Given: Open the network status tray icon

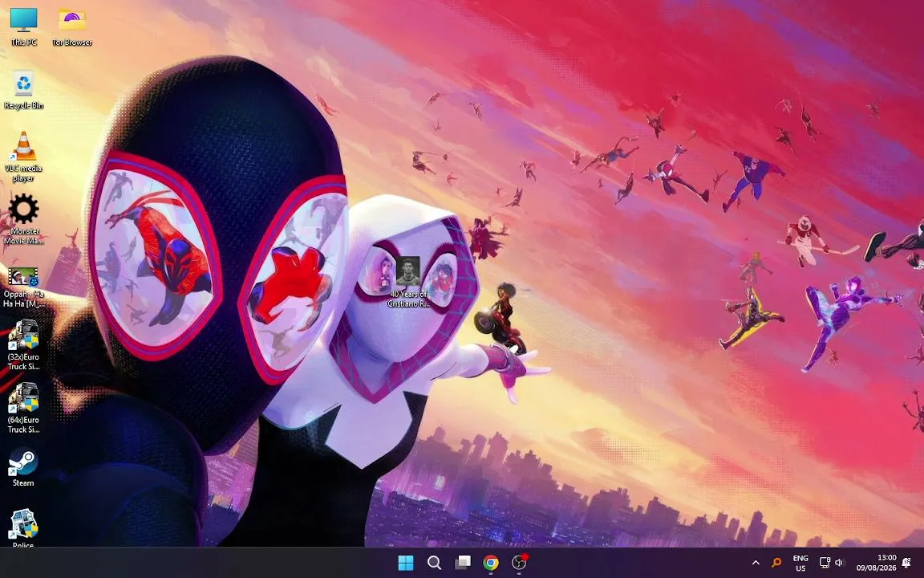Looking at the screenshot, I should coord(825,563).
